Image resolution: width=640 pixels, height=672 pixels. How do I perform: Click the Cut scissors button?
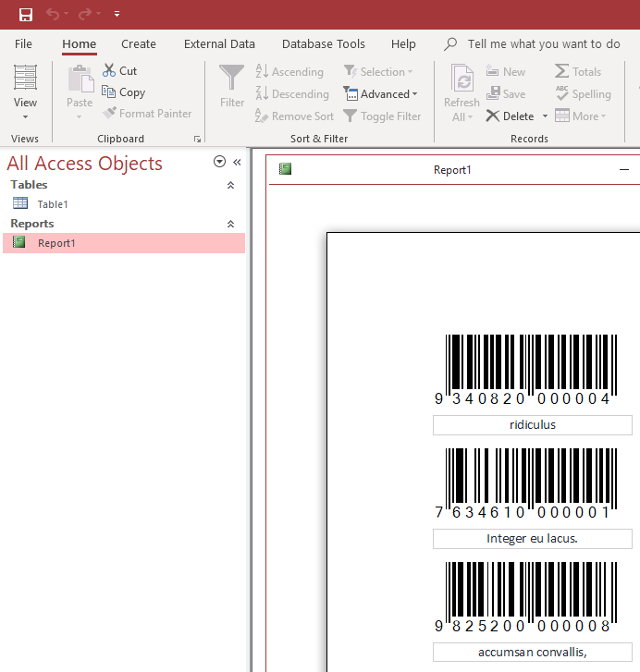pos(119,71)
